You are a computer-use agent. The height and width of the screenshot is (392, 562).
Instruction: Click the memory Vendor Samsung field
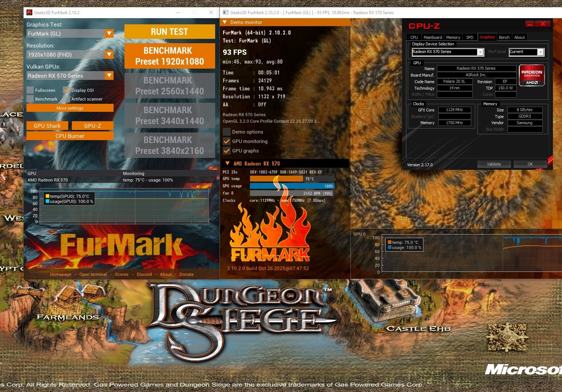(525, 123)
